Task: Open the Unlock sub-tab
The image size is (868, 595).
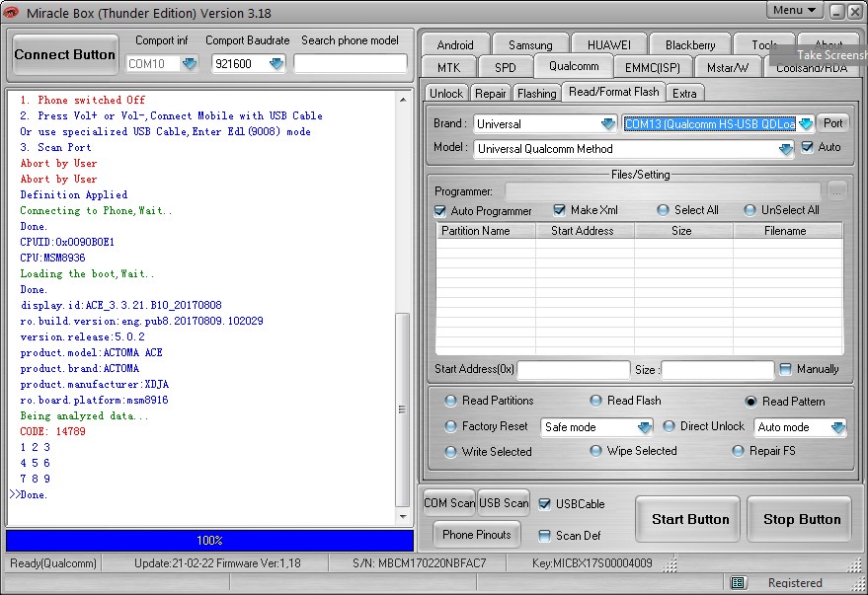Action: click(x=446, y=93)
